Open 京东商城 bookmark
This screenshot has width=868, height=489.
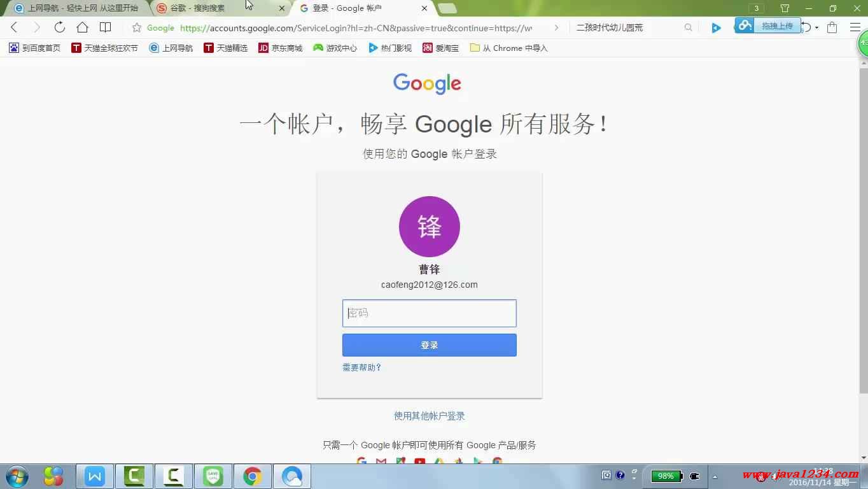[x=280, y=48]
